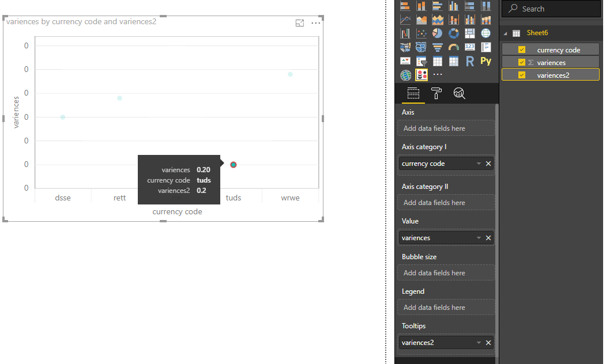
Task: Open import custom visual ellipsis in Visualizations
Action: tap(438, 74)
